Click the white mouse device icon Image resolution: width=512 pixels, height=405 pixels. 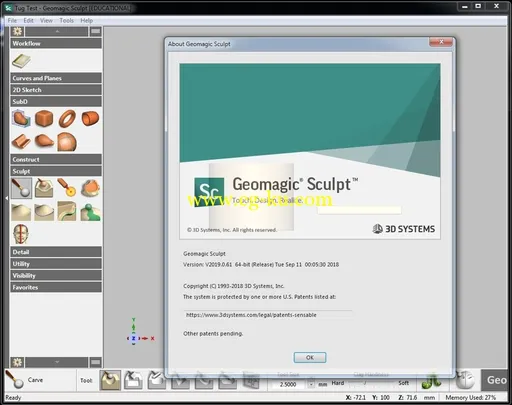465,380
